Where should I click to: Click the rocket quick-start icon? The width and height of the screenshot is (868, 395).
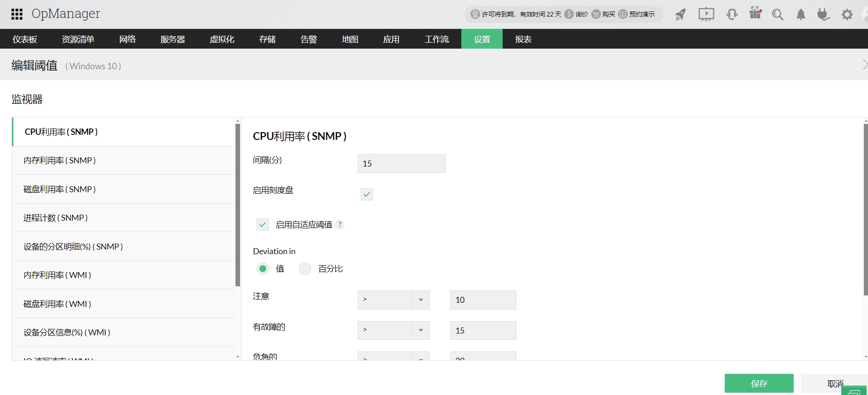click(x=680, y=15)
